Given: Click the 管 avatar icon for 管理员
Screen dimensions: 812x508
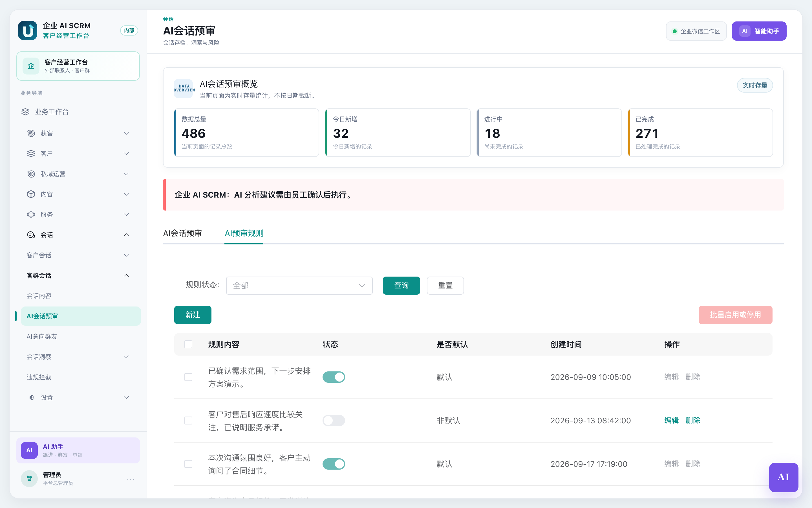Looking at the screenshot, I should tap(29, 478).
